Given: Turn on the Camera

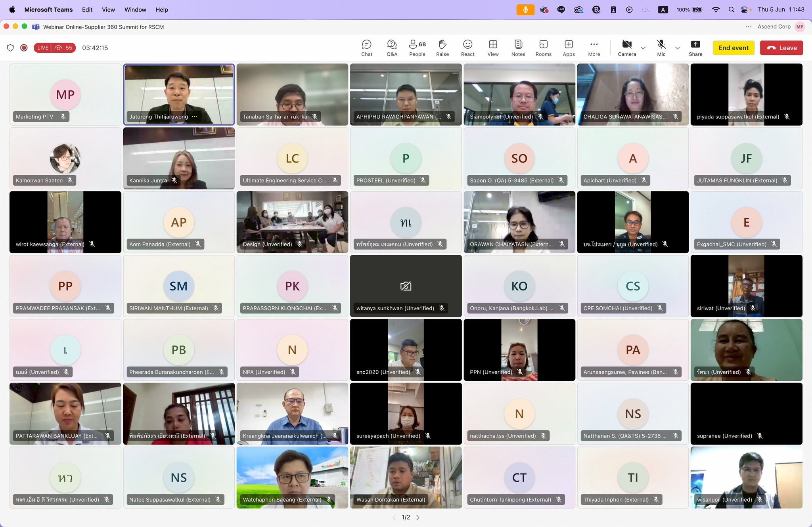Looking at the screenshot, I should 627,48.
